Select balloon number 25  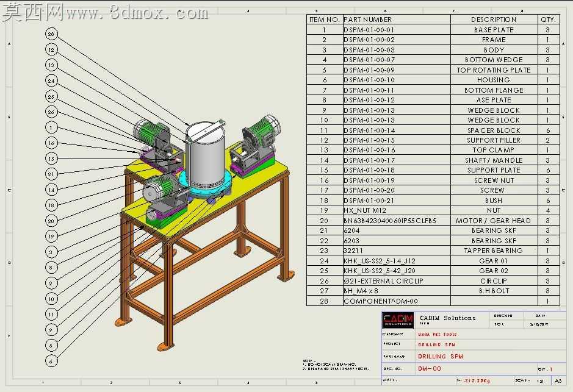51,96
